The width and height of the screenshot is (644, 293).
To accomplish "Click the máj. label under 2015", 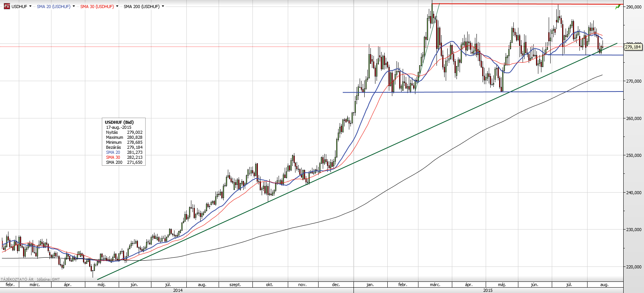I will coord(502,285).
